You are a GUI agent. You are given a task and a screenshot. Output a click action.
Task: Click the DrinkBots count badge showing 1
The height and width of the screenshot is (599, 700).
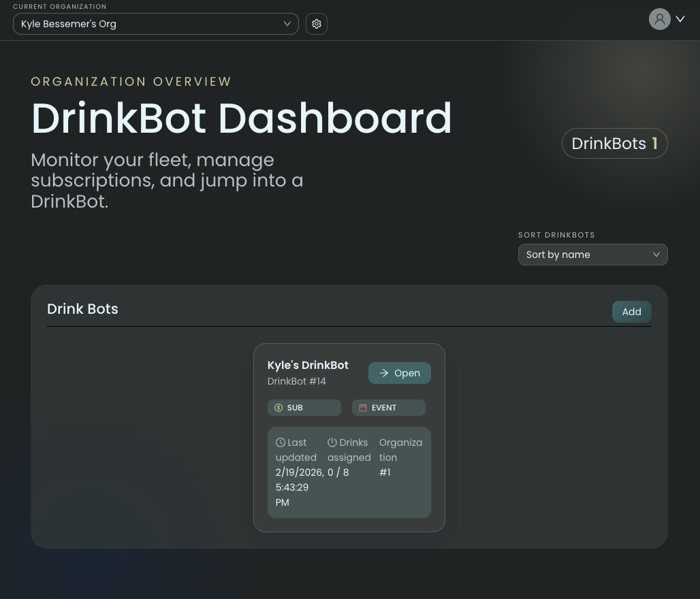point(614,143)
